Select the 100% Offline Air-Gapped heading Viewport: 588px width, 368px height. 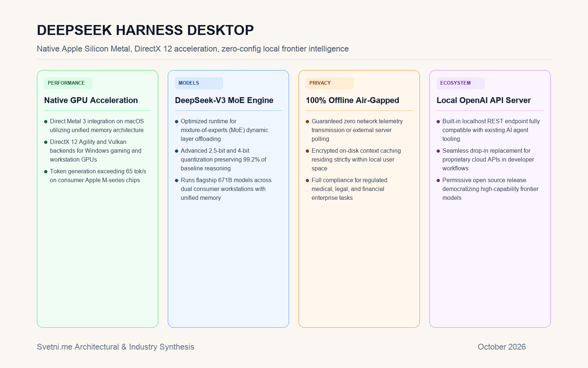[352, 100]
